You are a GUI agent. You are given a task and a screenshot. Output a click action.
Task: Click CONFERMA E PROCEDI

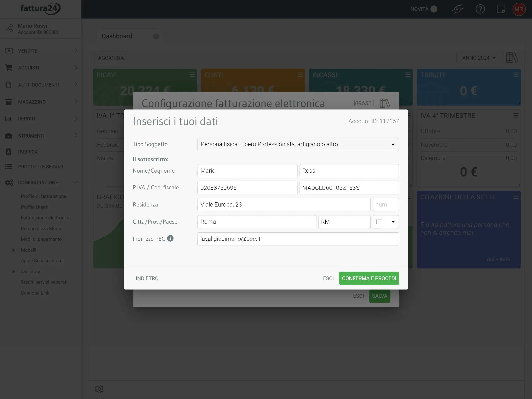(x=369, y=278)
